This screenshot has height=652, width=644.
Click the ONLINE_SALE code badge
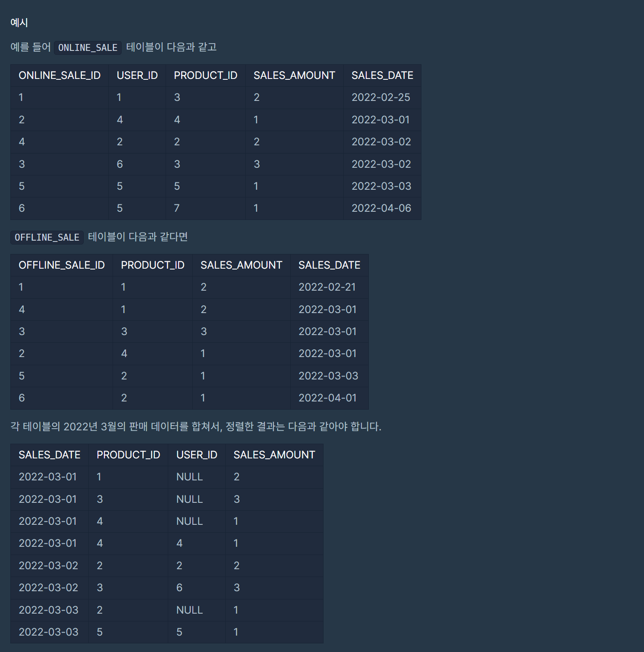point(88,47)
